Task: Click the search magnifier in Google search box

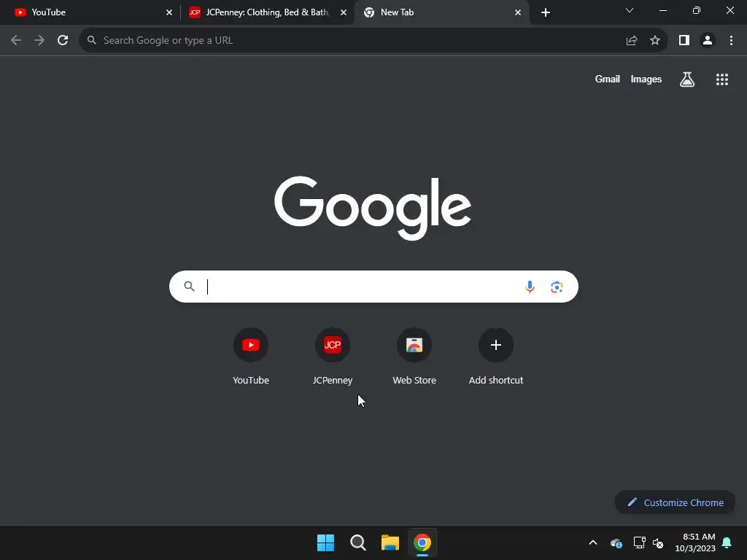Action: pyautogui.click(x=189, y=287)
